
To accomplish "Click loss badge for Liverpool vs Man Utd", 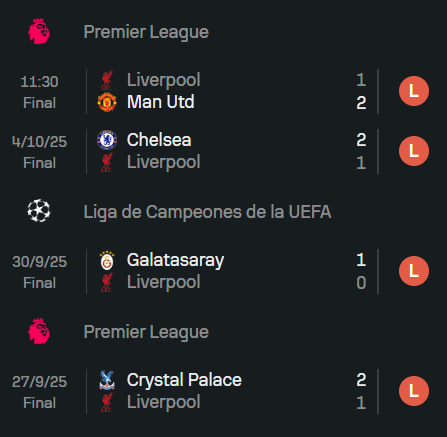I will (x=414, y=91).
